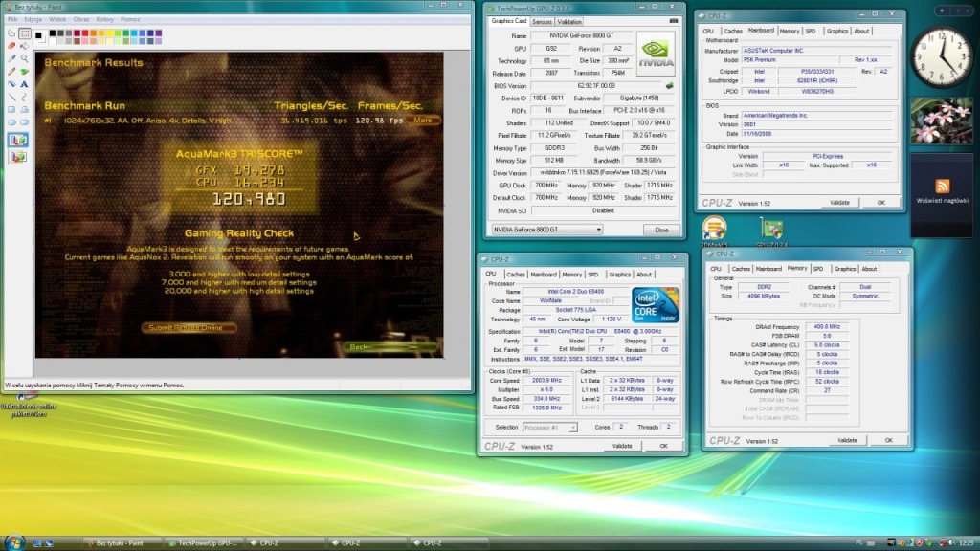Select the Ellipse shape tool in Paint
Screen dimensions: 980x551
pyautogui.click(x=11, y=122)
